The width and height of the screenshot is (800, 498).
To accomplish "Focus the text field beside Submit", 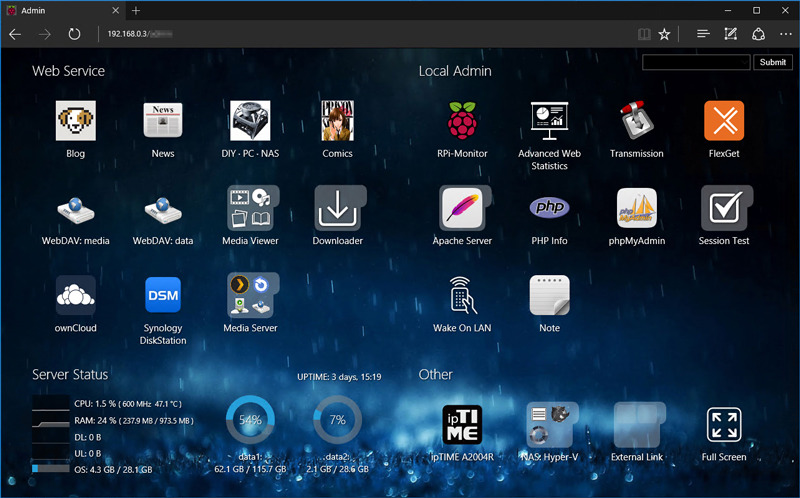I will coord(696,62).
